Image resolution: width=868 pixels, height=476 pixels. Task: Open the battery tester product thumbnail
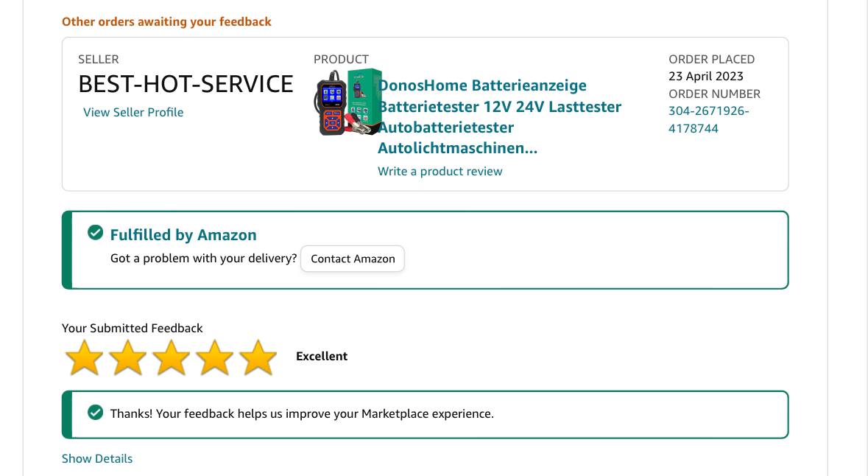[x=347, y=102]
